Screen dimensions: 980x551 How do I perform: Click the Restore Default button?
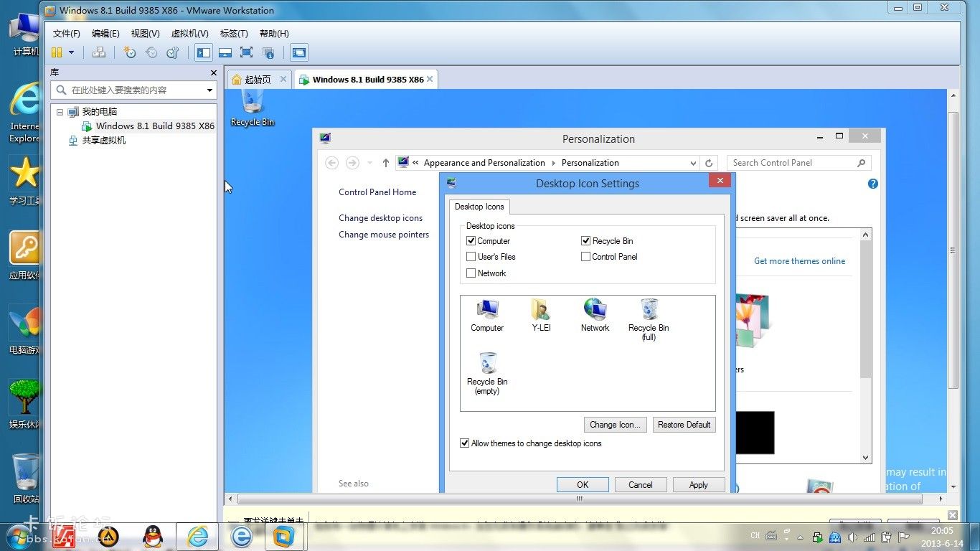[x=684, y=425]
